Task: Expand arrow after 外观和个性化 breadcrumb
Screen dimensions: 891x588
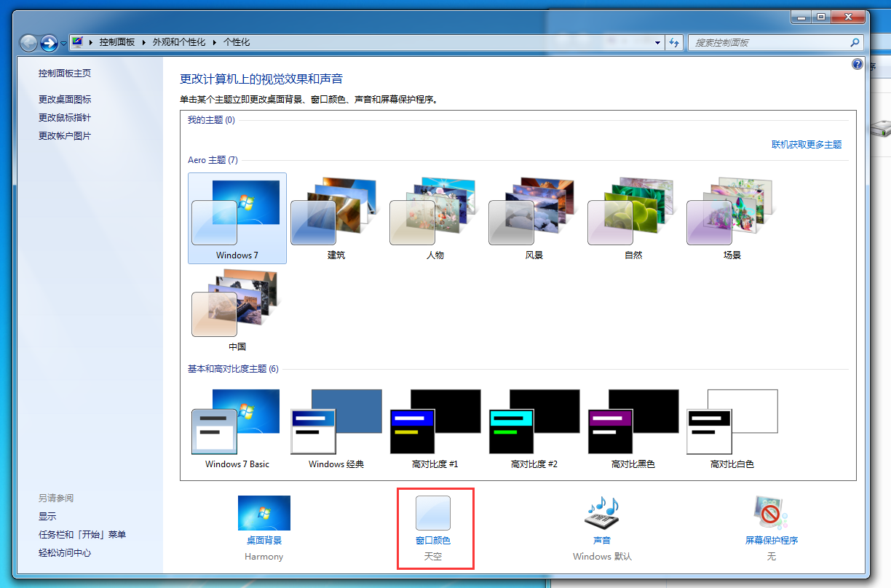Action: (x=215, y=42)
